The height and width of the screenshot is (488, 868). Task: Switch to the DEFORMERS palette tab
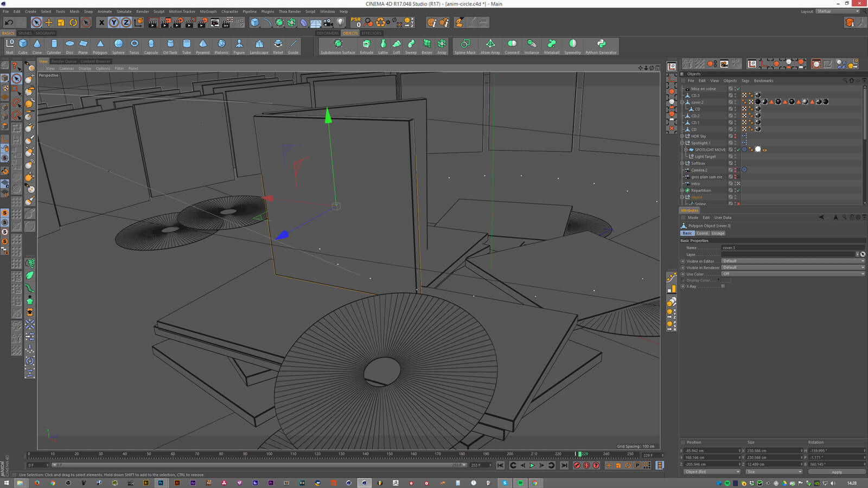coord(328,33)
